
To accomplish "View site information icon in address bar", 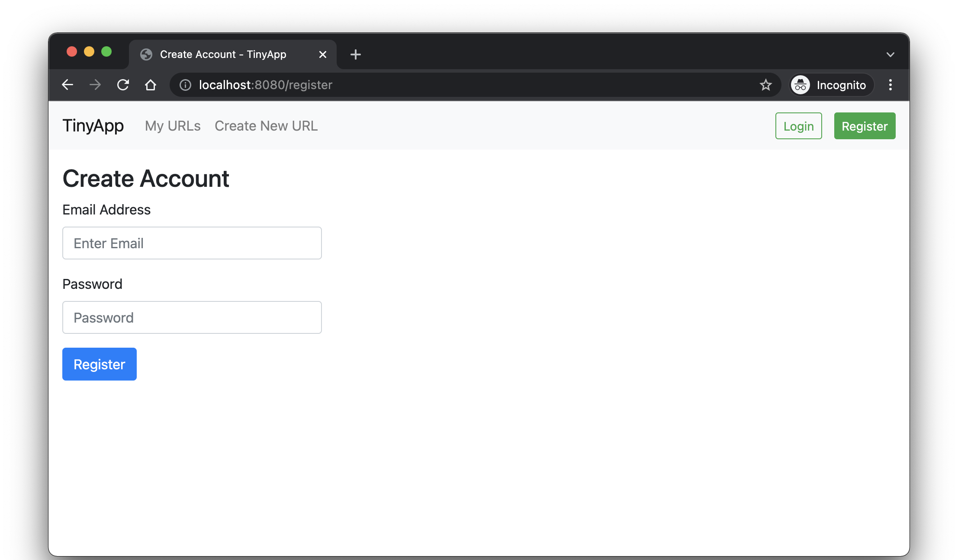I will click(185, 85).
